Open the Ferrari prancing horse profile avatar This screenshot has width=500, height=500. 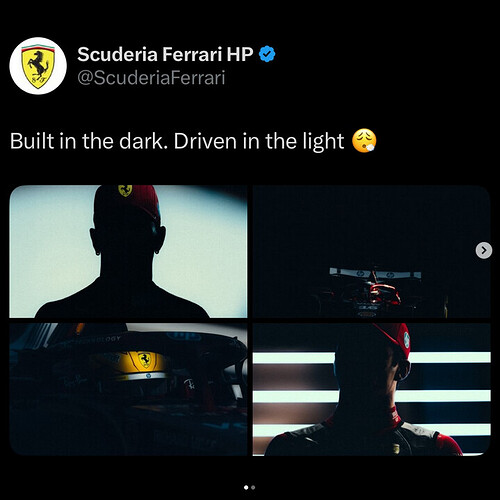(38, 66)
